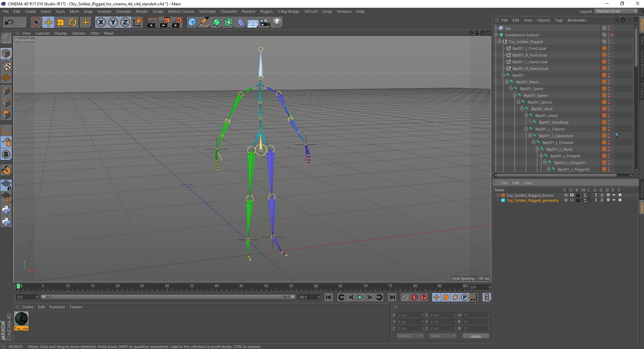
Task: Open the spline Pen tool
Action: [x=205, y=23]
